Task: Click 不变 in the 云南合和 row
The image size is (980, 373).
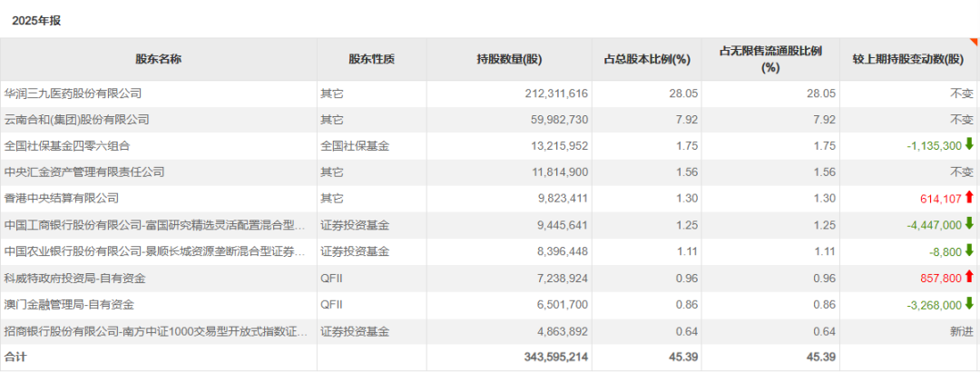Action: pyautogui.click(x=962, y=120)
